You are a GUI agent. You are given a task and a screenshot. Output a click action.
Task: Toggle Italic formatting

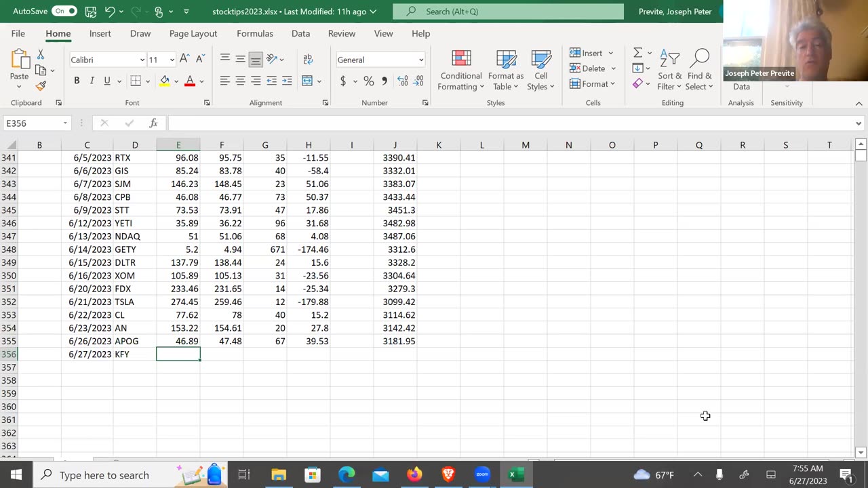coord(92,81)
